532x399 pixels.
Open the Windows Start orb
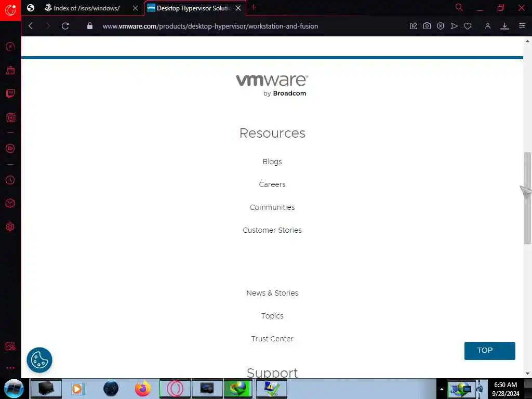point(14,389)
